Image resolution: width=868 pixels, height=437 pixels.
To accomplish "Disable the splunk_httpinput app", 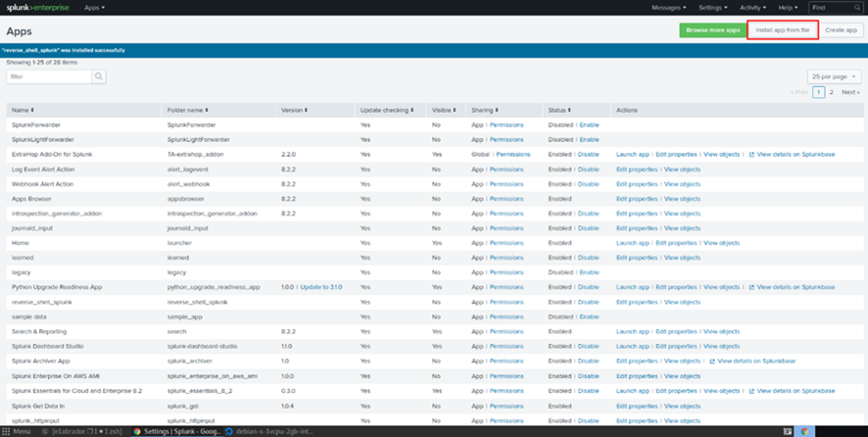I will [x=589, y=421].
